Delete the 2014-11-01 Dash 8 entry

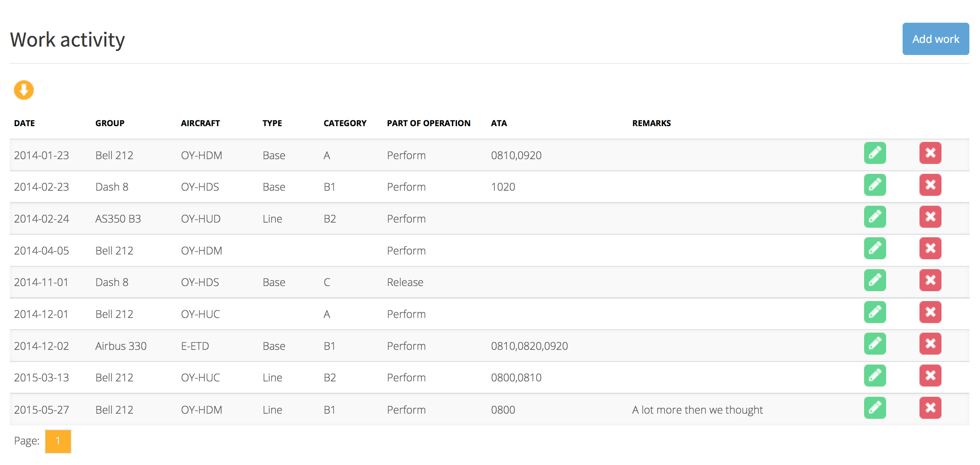coord(930,281)
